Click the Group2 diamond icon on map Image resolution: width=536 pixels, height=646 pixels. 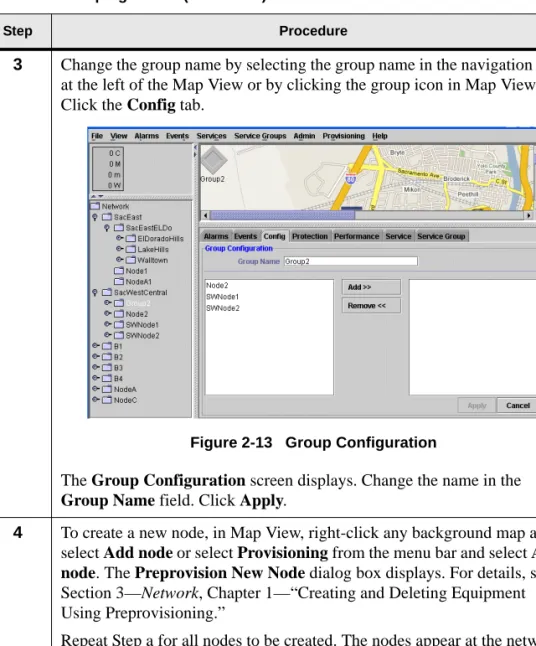[213, 160]
